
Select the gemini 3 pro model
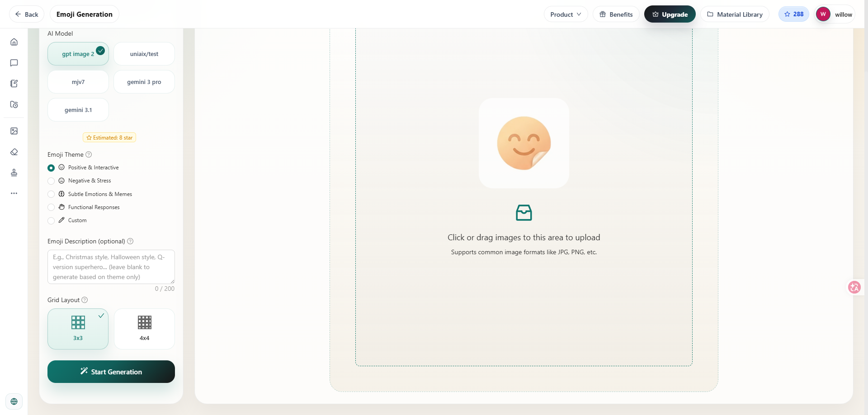144,82
